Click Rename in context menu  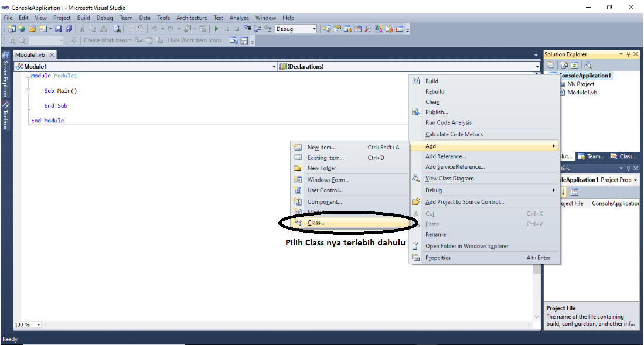point(485,234)
